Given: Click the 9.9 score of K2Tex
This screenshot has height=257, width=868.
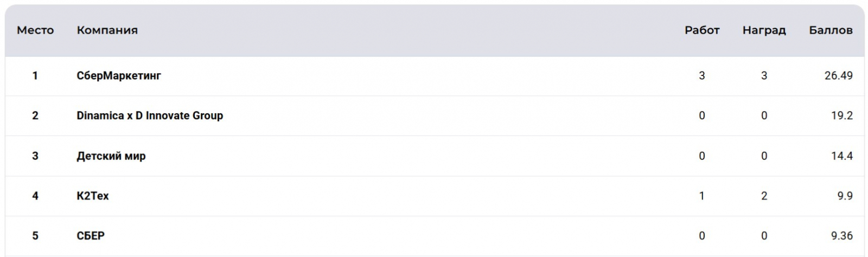Looking at the screenshot, I should coord(845,196).
